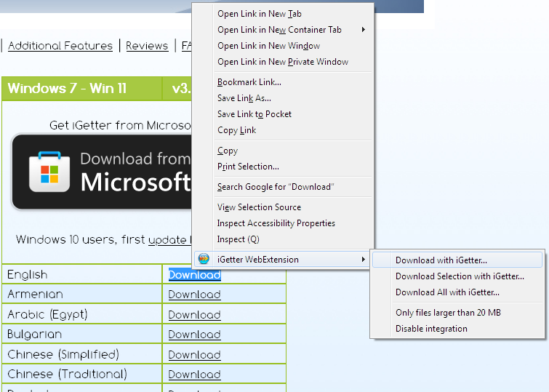Click Copy Link in context menu
549x392 pixels.
click(x=236, y=130)
